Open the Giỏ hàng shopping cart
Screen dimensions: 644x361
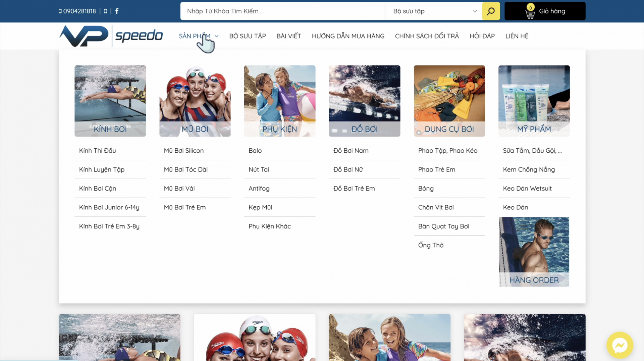point(545,11)
